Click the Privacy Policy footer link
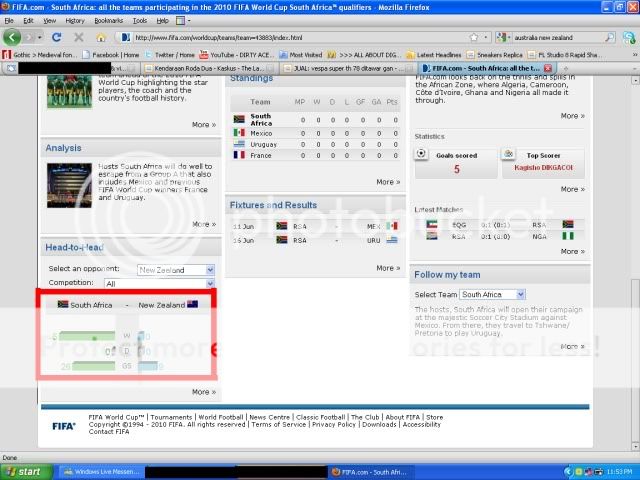Viewport: 640px width, 480px height. coord(334,424)
